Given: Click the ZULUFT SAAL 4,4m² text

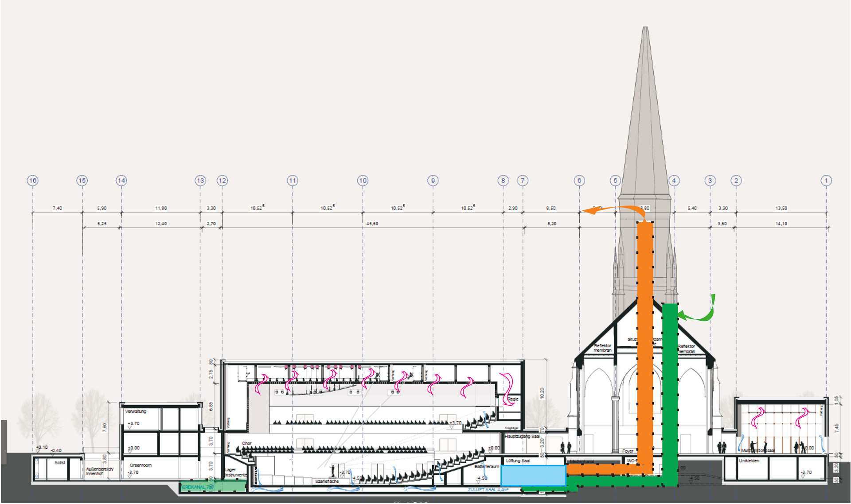Looking at the screenshot, I should pyautogui.click(x=488, y=490).
